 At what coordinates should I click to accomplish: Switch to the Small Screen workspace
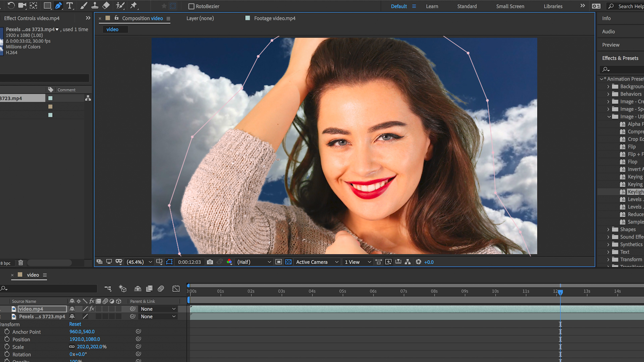(510, 6)
